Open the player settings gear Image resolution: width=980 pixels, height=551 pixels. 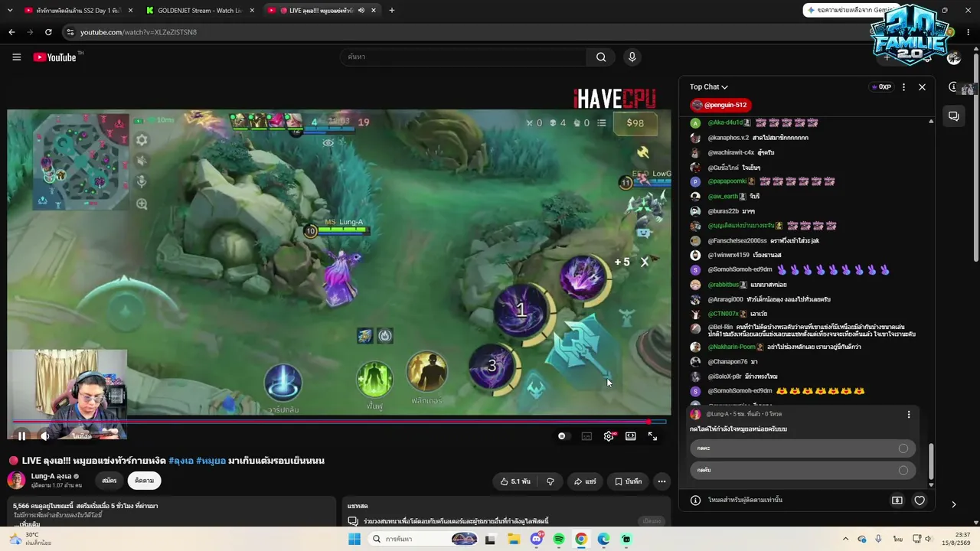(x=609, y=436)
